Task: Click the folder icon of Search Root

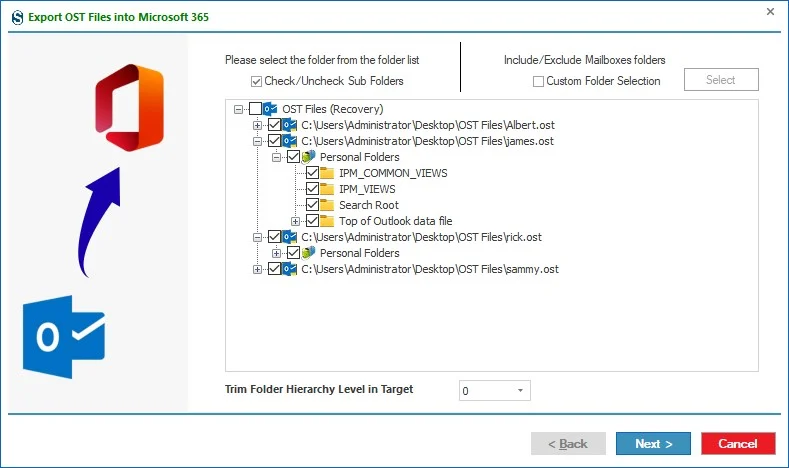Action: [327, 205]
